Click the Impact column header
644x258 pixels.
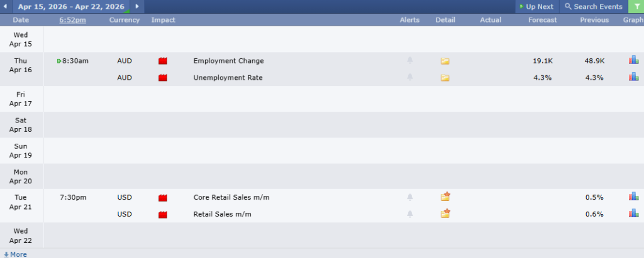pos(163,19)
